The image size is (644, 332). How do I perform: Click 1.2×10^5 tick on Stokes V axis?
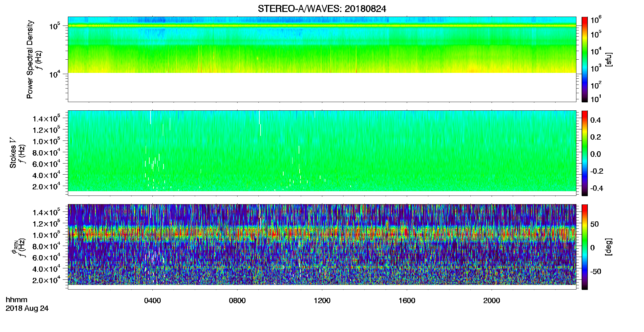46,129
